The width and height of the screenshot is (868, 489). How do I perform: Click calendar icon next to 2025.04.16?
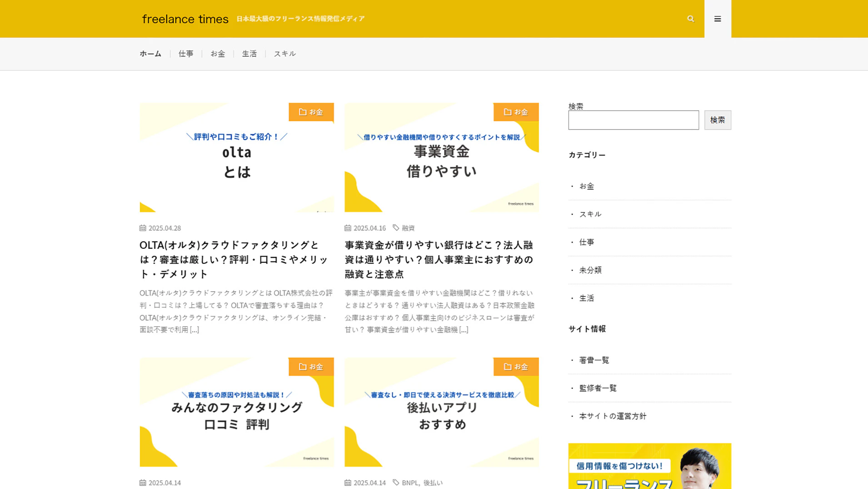click(x=348, y=227)
